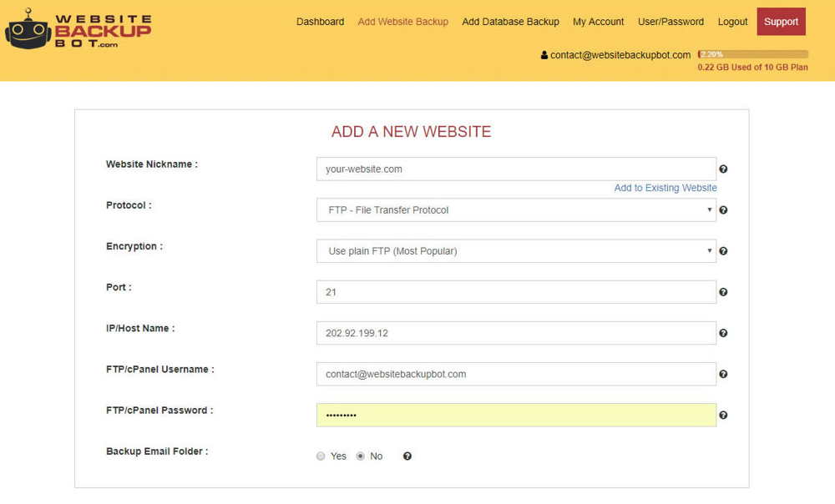835x504 pixels.
Task: Open Dashboard from the top navigation
Action: 320,22
